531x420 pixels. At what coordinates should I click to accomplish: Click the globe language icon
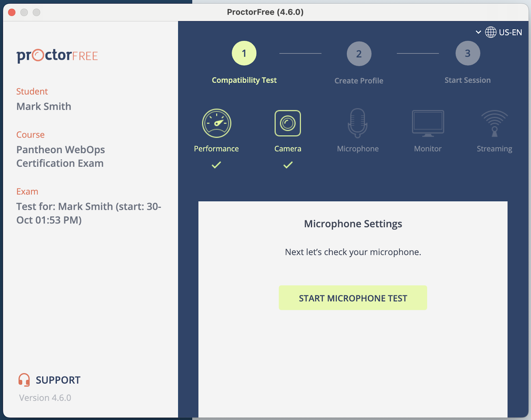click(491, 32)
